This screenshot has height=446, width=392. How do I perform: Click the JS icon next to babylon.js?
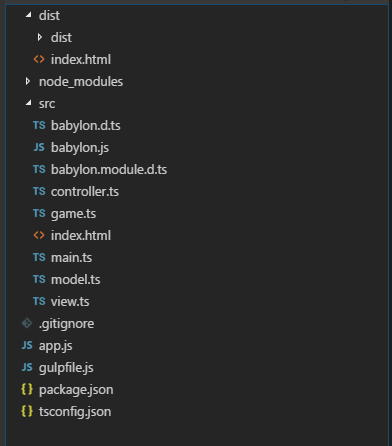(x=39, y=147)
